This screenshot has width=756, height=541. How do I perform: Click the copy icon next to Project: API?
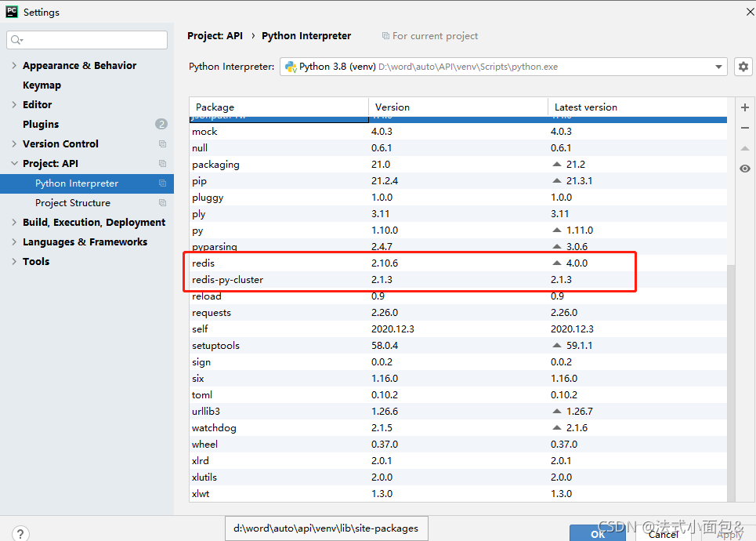[x=162, y=164]
